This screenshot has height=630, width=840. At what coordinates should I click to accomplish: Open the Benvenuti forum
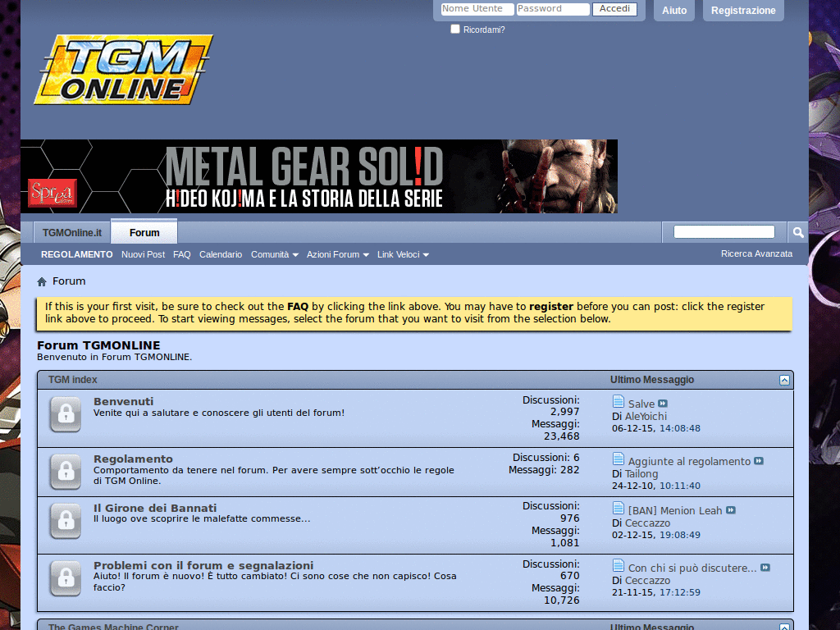pos(123,401)
